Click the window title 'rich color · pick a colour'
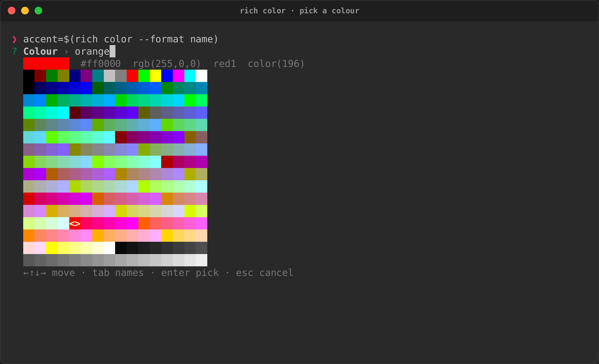 [299, 11]
